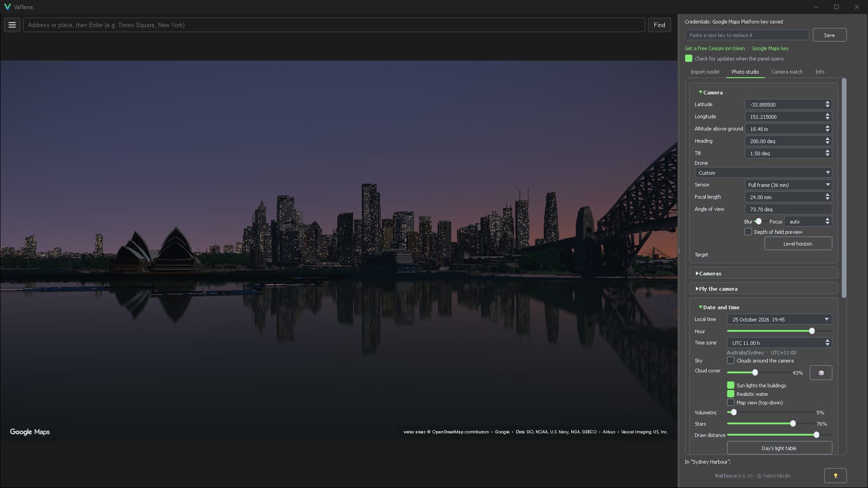
Task: Click the Focal length value field
Action: coord(788,197)
